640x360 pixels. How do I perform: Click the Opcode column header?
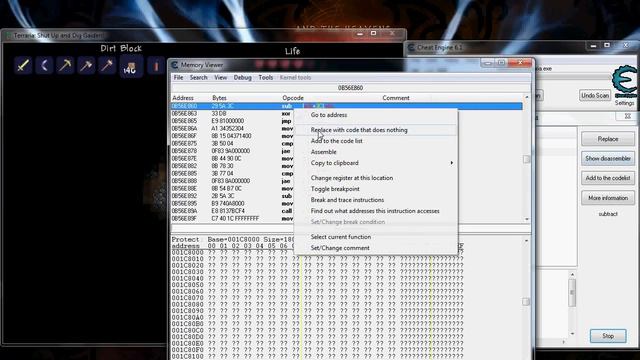pos(293,98)
